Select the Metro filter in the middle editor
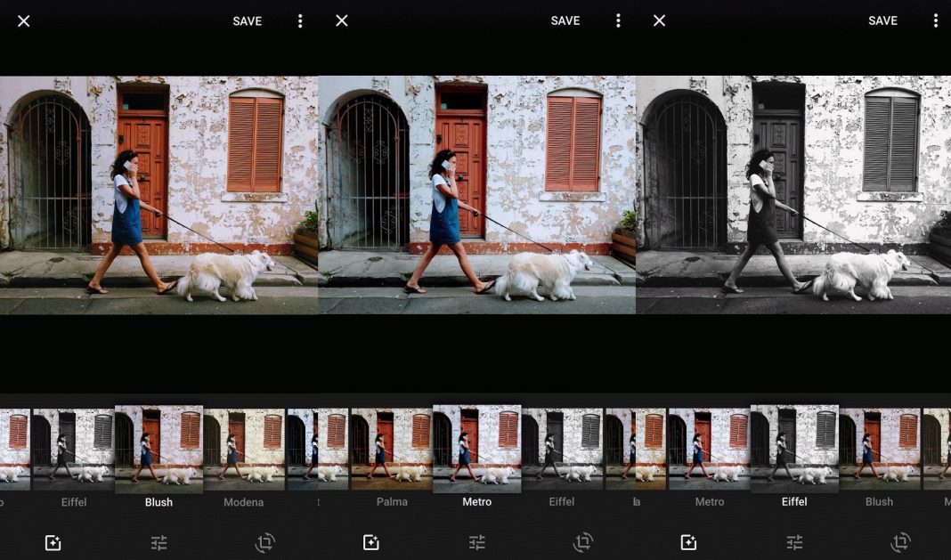 (x=477, y=448)
